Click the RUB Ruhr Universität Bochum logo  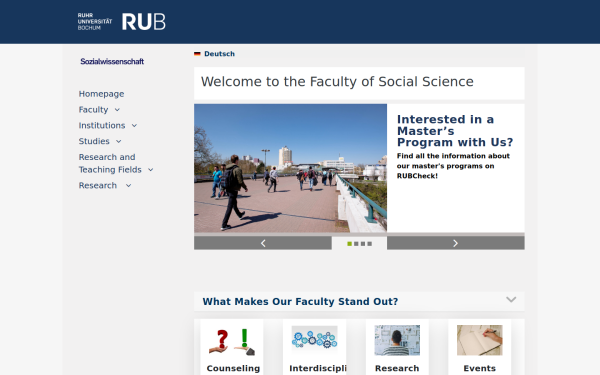(x=121, y=21)
